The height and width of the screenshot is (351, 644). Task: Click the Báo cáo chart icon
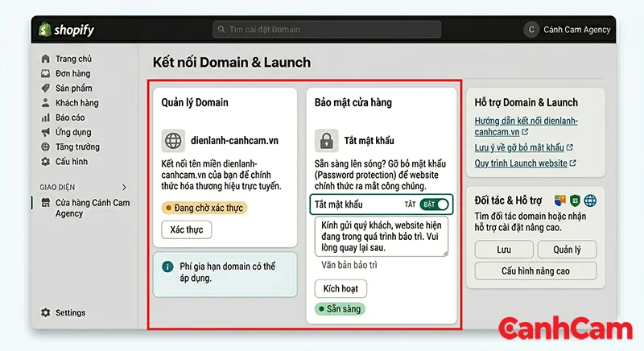click(x=46, y=118)
